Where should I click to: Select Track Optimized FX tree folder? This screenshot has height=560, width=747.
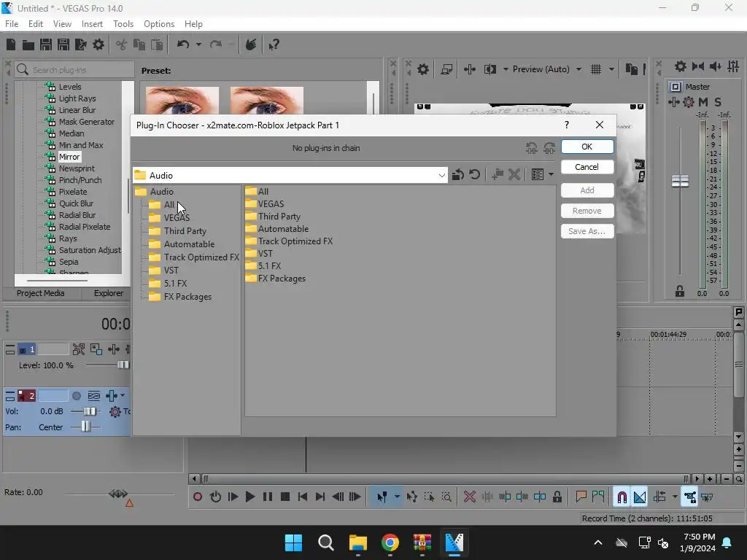coord(201,257)
